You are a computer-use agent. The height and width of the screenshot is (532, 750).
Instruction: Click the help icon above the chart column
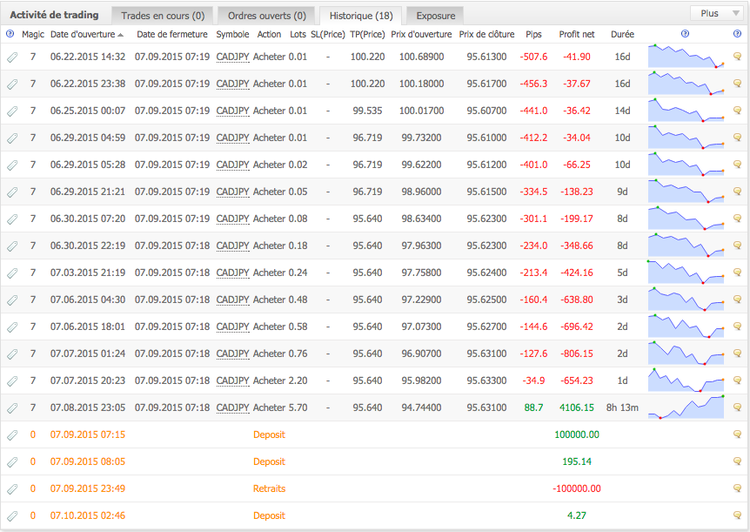coord(685,34)
